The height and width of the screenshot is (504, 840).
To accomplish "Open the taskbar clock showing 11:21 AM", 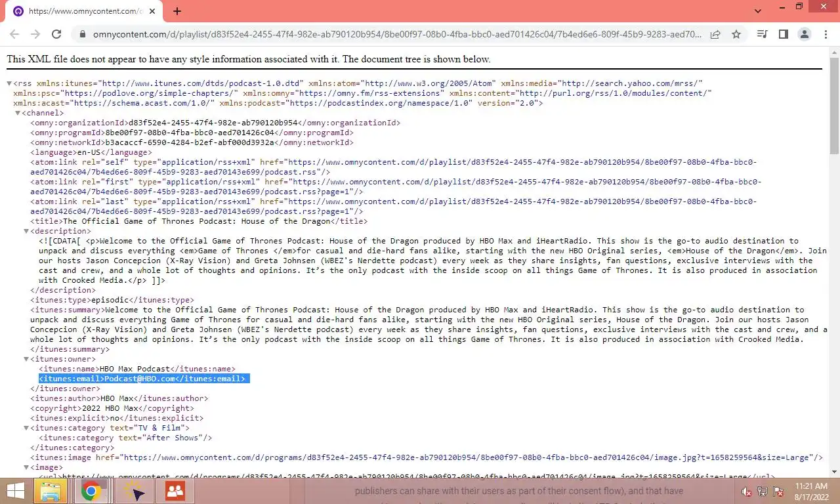I will pos(811,492).
